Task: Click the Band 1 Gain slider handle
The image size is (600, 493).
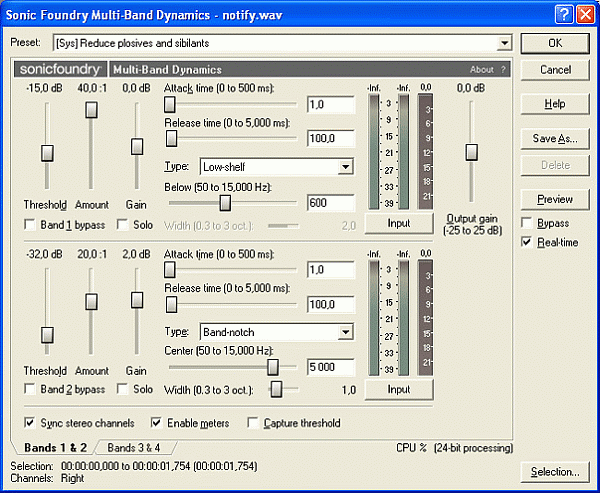Action: click(x=137, y=147)
